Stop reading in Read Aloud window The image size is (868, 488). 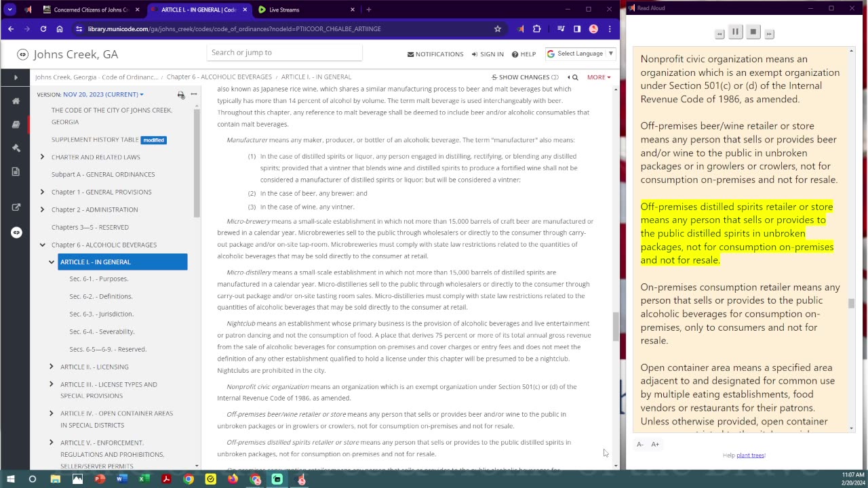753,32
